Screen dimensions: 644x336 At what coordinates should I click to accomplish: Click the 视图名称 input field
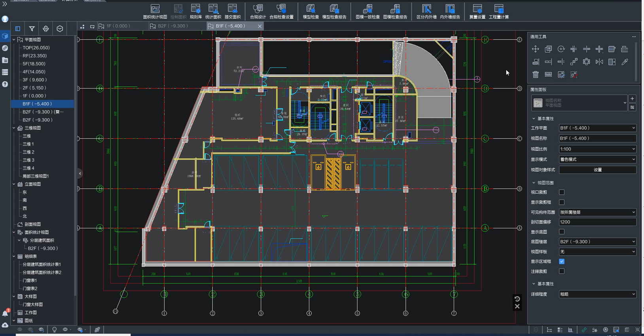(597, 139)
